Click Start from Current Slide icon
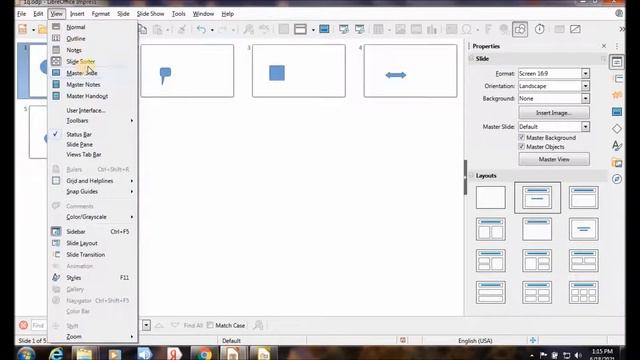Image resolution: width=640 pixels, height=360 pixels. pyautogui.click(x=360, y=29)
